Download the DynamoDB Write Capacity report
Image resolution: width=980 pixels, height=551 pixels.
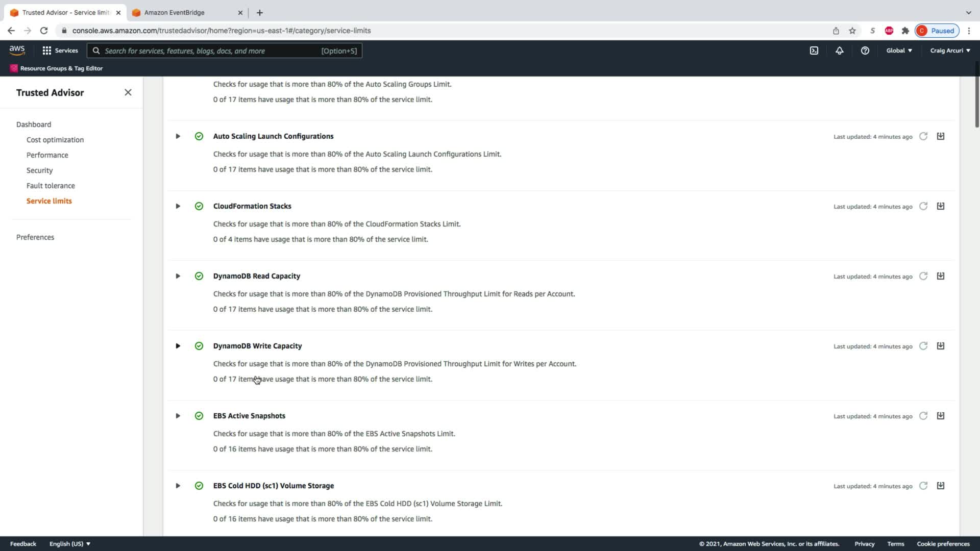tap(940, 346)
